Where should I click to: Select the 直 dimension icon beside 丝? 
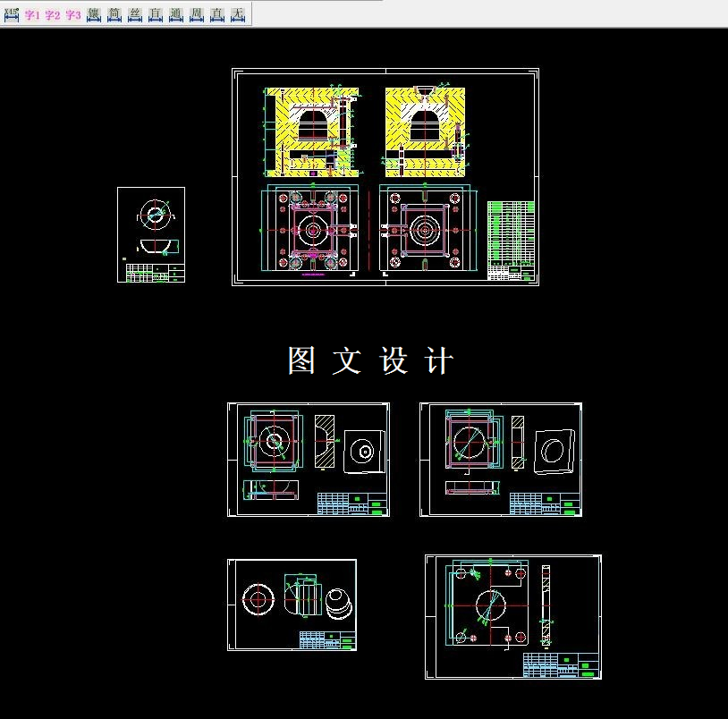[156, 15]
